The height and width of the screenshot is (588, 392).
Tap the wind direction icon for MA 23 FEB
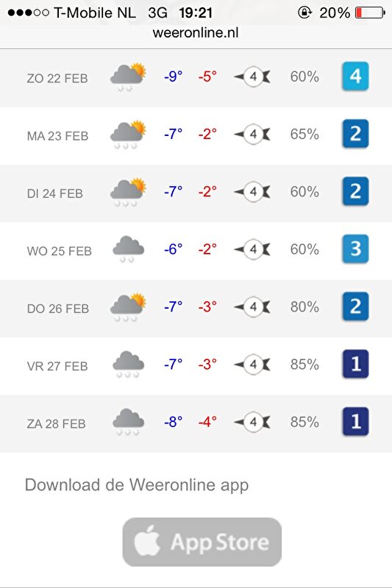click(252, 135)
